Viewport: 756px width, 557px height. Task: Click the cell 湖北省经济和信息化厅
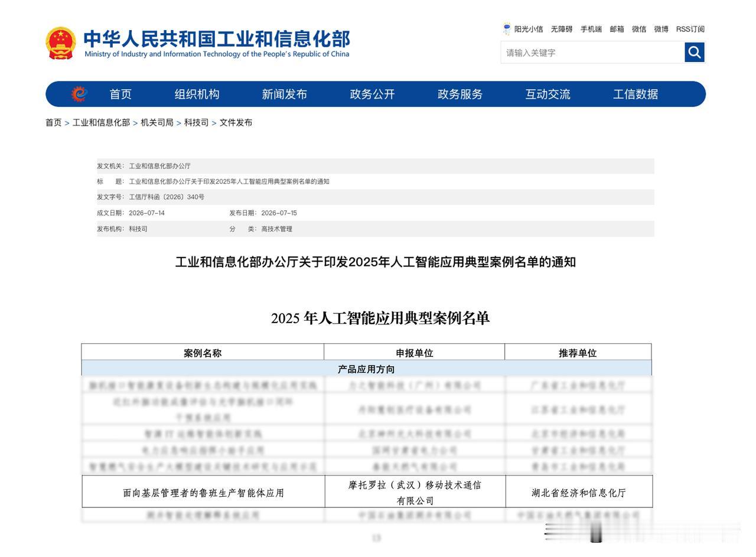coord(579,493)
